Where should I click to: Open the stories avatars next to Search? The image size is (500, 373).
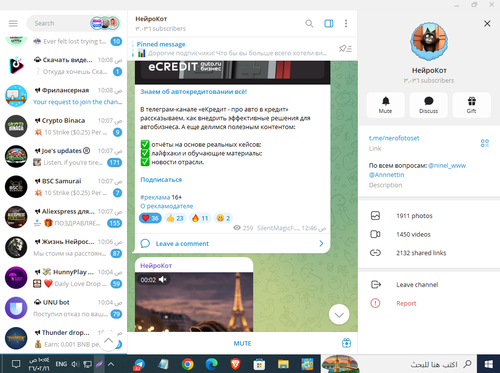click(105, 23)
